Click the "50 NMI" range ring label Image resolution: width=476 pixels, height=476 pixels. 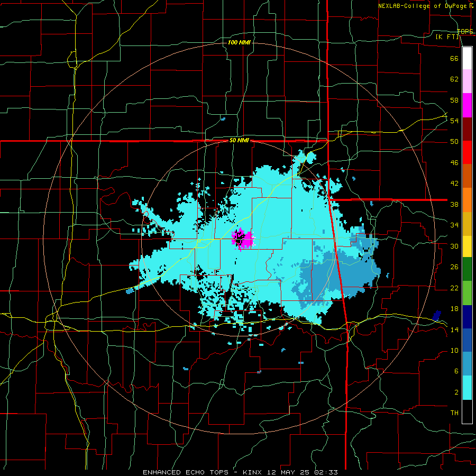pyautogui.click(x=239, y=140)
